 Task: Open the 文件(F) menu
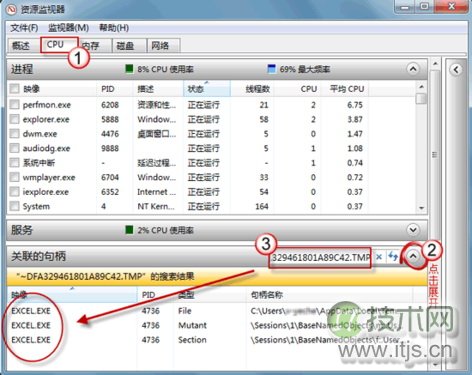24,28
